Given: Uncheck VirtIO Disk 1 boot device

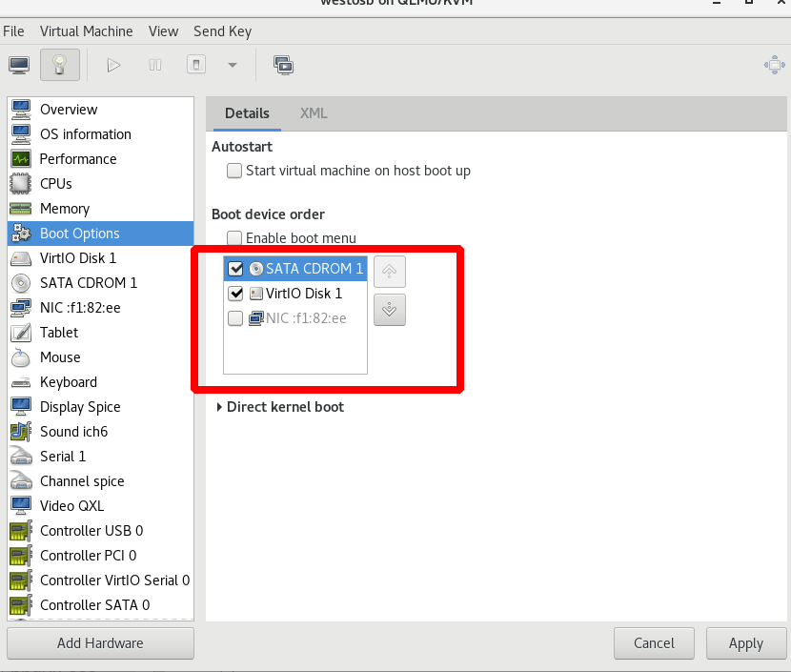Looking at the screenshot, I should tap(235, 294).
